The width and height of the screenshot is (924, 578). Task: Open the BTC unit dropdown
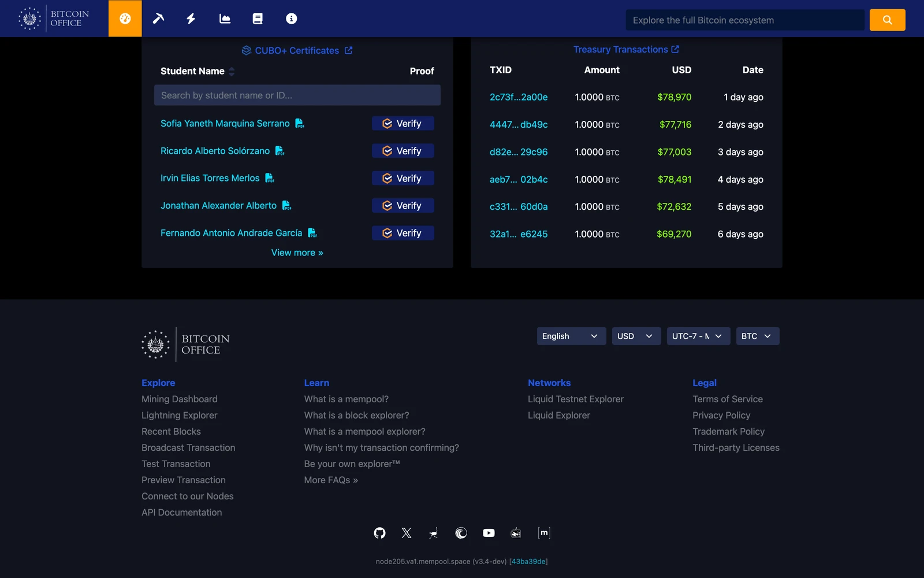[x=758, y=336]
